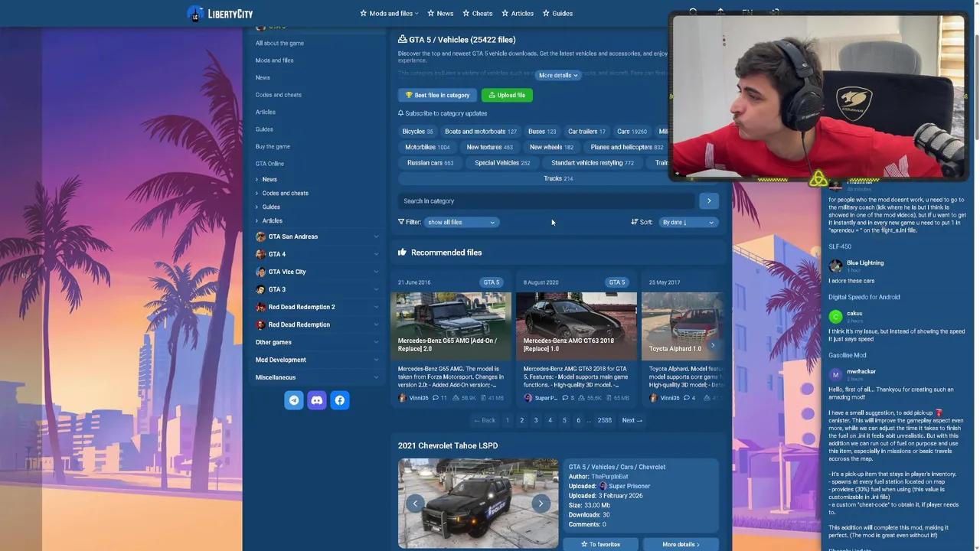Viewport: 980px width, 551px height.
Task: Focus the Search in category field
Action: 547,201
